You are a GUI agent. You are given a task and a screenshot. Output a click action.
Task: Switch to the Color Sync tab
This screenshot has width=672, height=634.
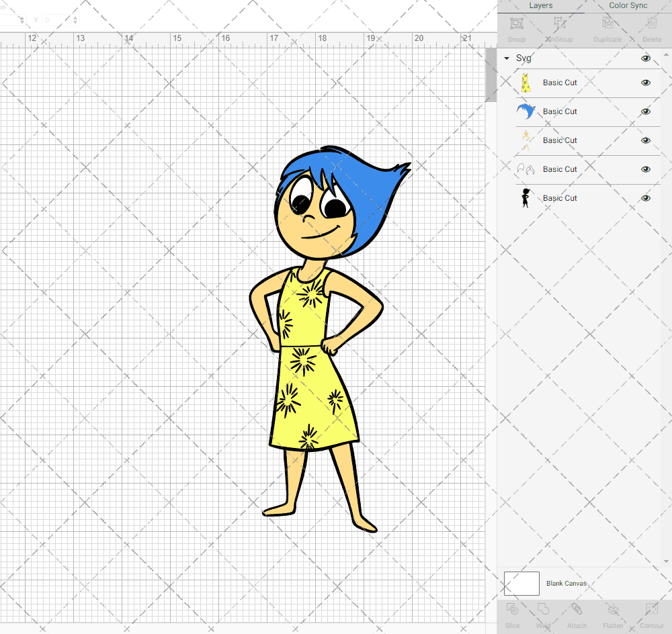tap(628, 5)
